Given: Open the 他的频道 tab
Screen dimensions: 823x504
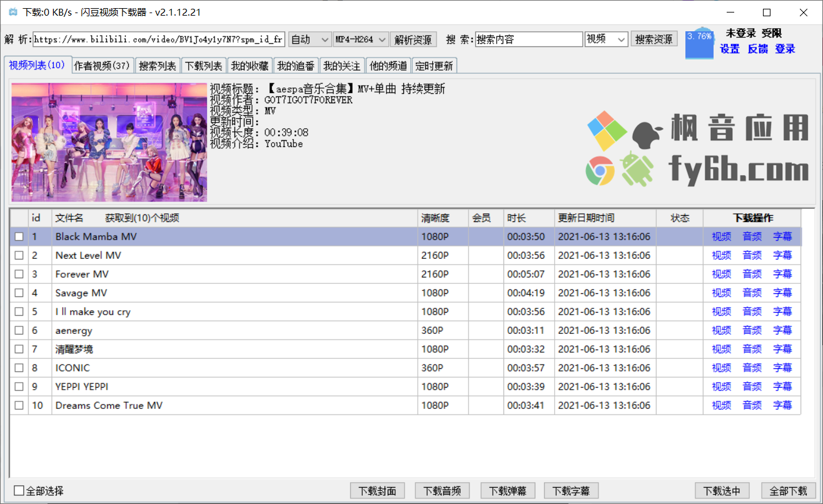Looking at the screenshot, I should click(388, 66).
